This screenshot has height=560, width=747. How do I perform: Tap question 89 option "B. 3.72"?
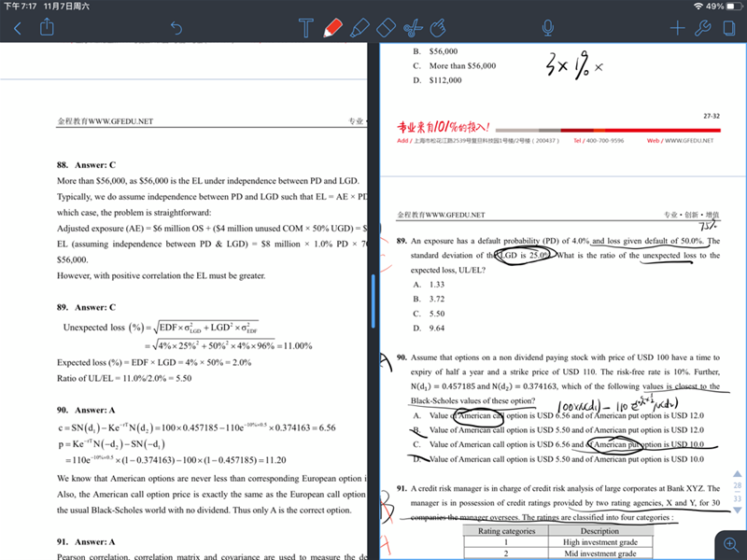[429, 299]
